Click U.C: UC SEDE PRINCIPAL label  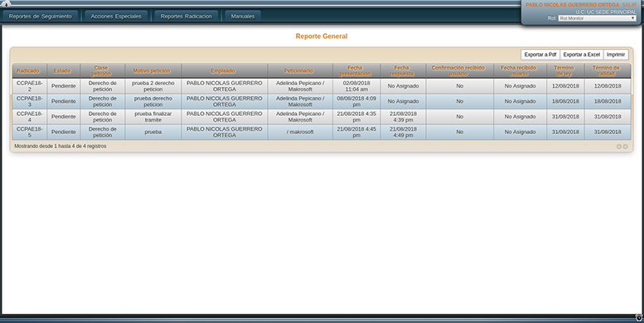tap(606, 12)
